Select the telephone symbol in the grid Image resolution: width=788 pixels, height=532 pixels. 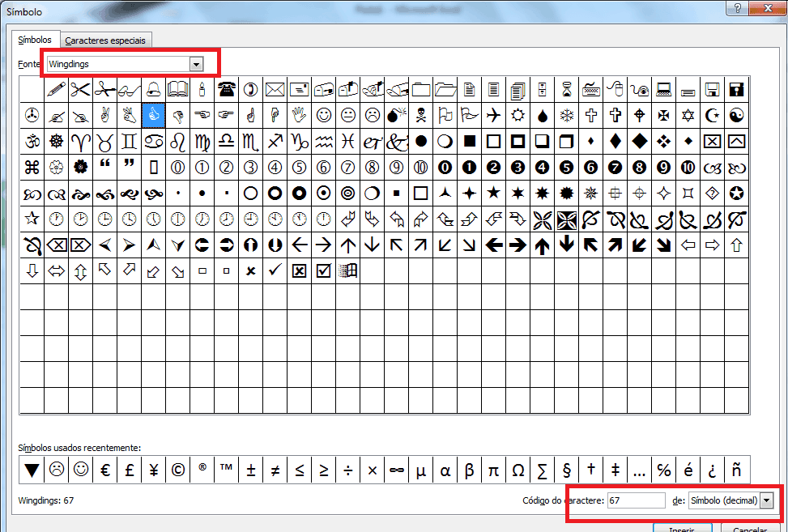(226, 89)
